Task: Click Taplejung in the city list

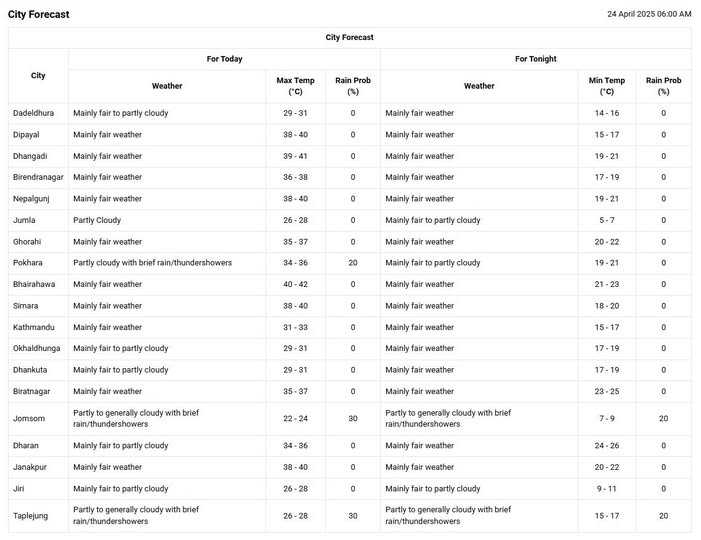Action: (33, 516)
